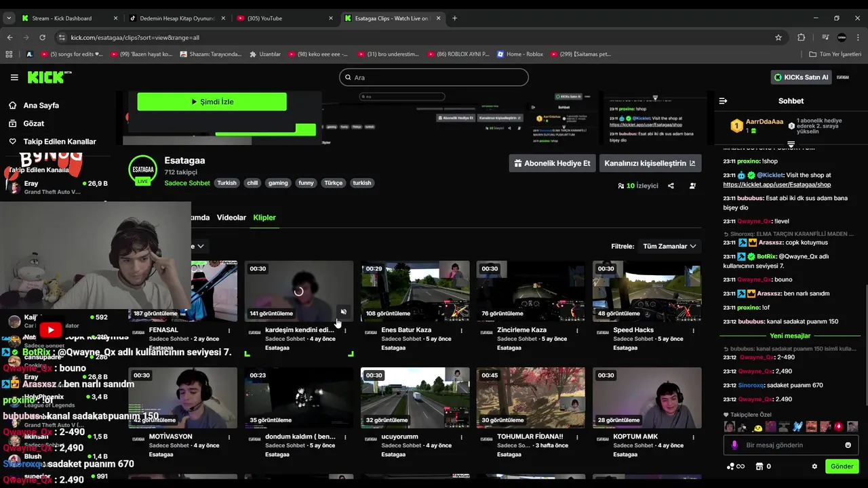Open options menu for kardeşim kendini clip

click(x=345, y=331)
